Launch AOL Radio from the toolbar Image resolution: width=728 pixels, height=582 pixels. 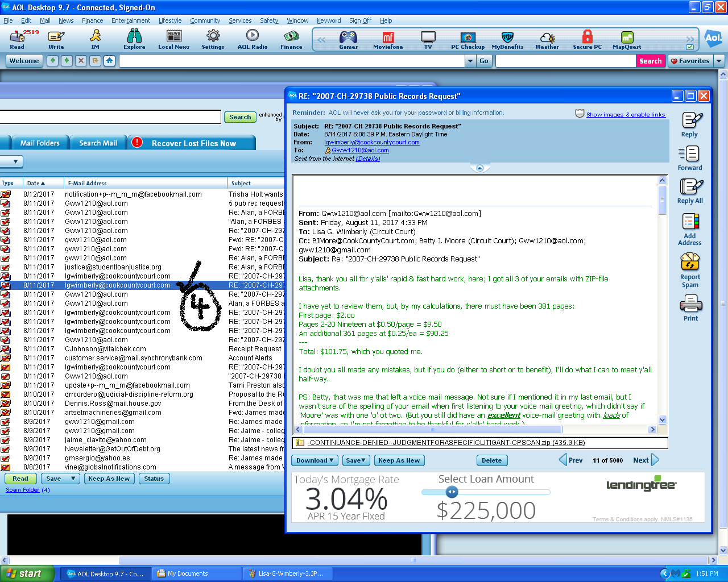pyautogui.click(x=251, y=39)
